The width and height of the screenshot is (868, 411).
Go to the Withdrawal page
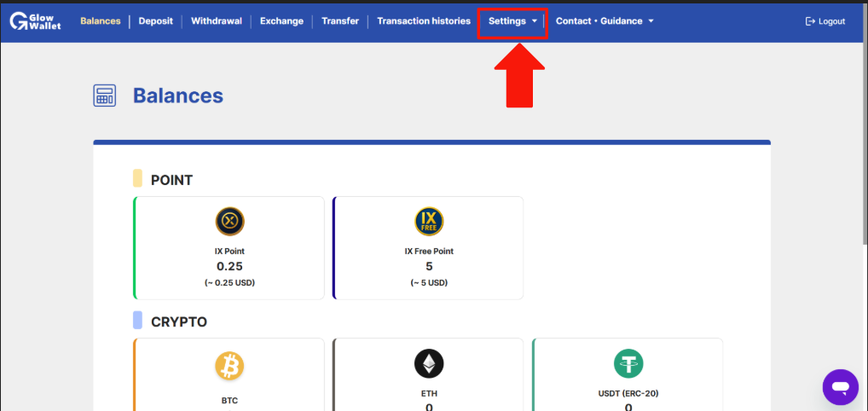click(217, 21)
